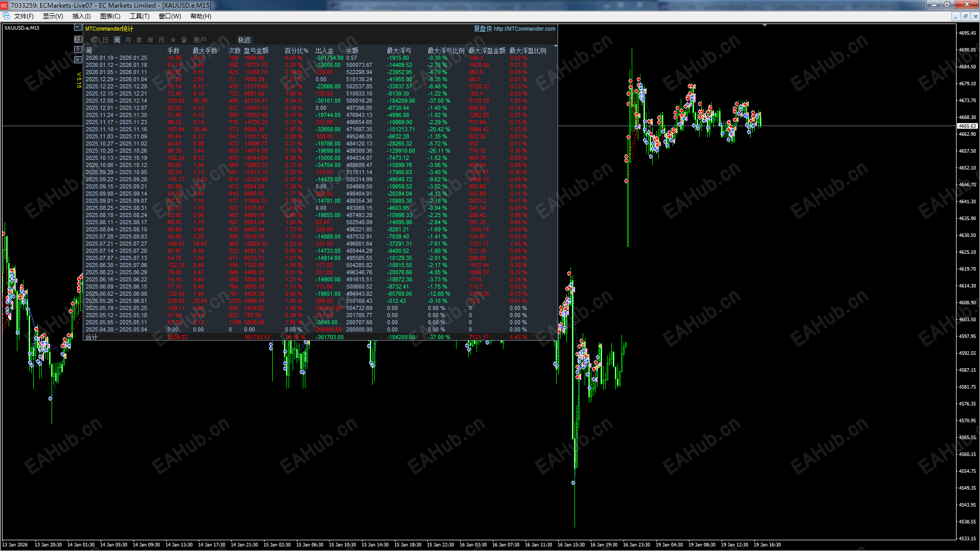Image resolution: width=980 pixels, height=551 pixels.
Task: Switch to the 币 currency tab
Action: 162,40
